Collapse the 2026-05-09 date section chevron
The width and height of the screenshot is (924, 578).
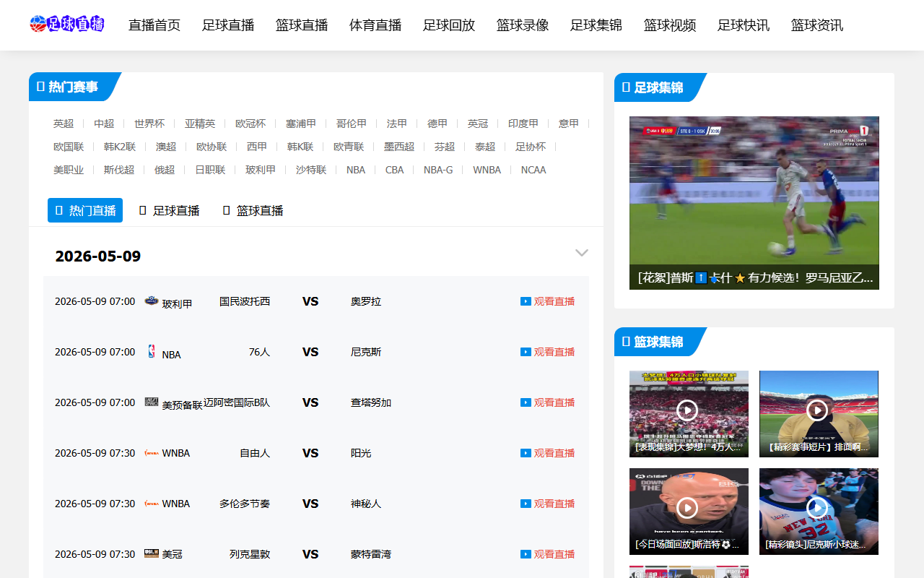point(582,253)
